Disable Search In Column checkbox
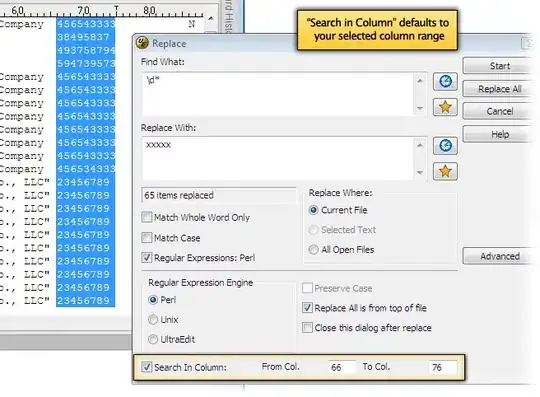The width and height of the screenshot is (540, 397). [x=147, y=367]
